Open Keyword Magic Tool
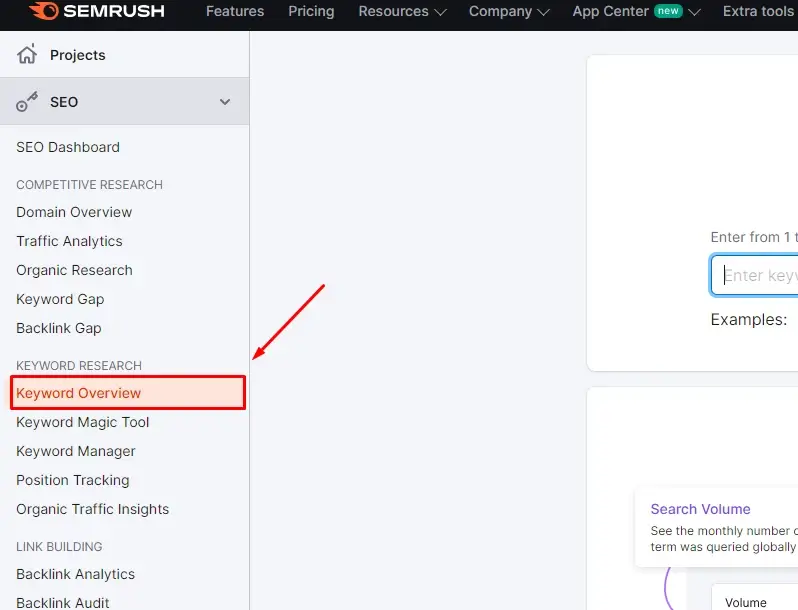 tap(82, 422)
